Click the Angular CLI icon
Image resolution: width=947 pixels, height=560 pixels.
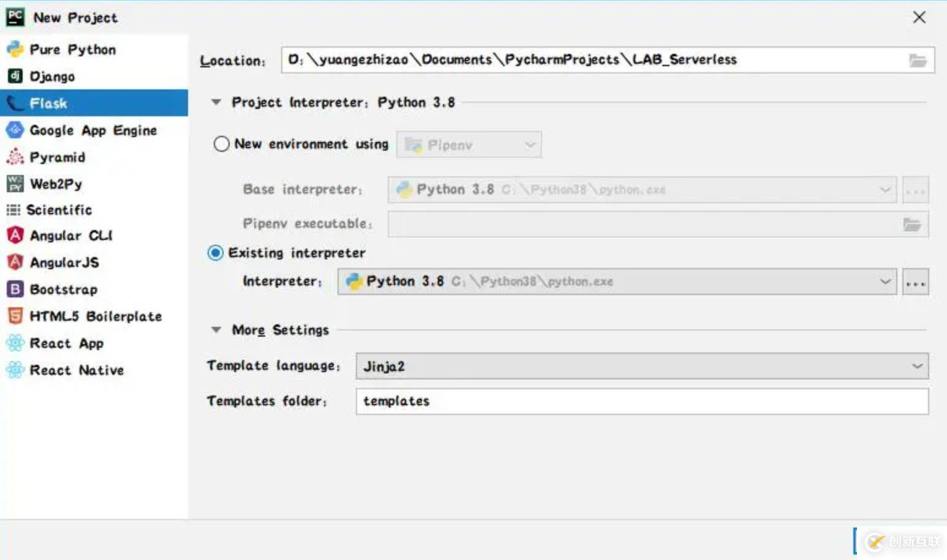click(x=15, y=236)
